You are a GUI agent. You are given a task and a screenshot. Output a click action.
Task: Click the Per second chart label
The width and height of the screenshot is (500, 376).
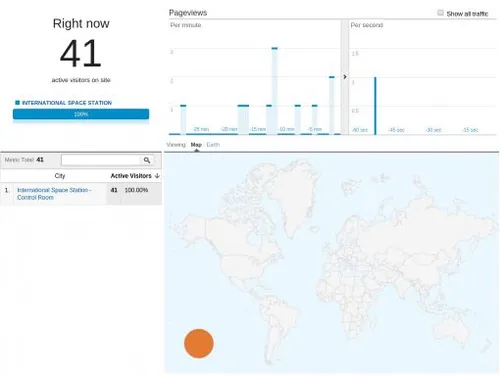pos(367,25)
